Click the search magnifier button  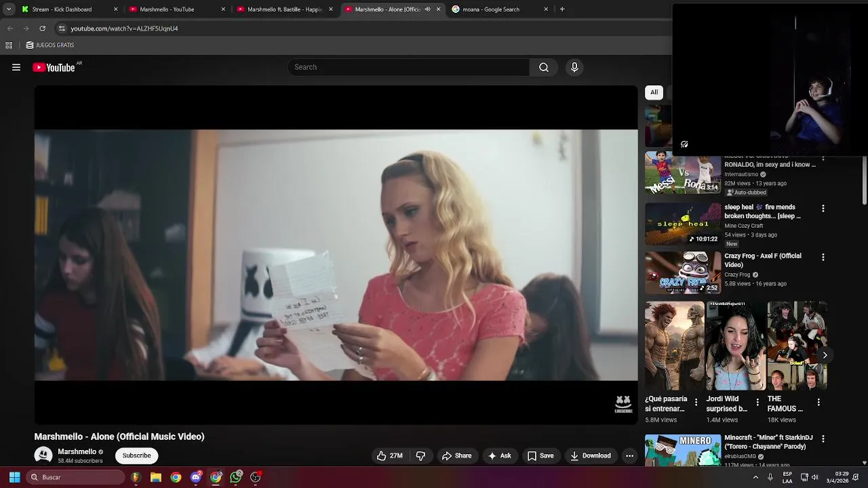click(544, 67)
